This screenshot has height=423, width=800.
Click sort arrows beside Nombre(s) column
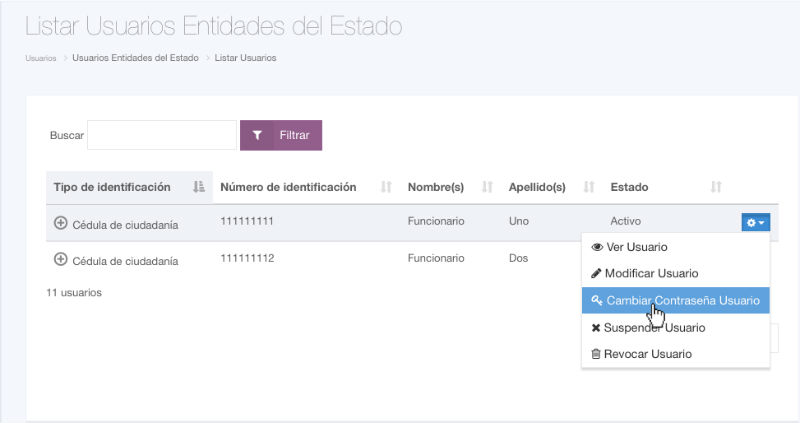click(x=488, y=187)
